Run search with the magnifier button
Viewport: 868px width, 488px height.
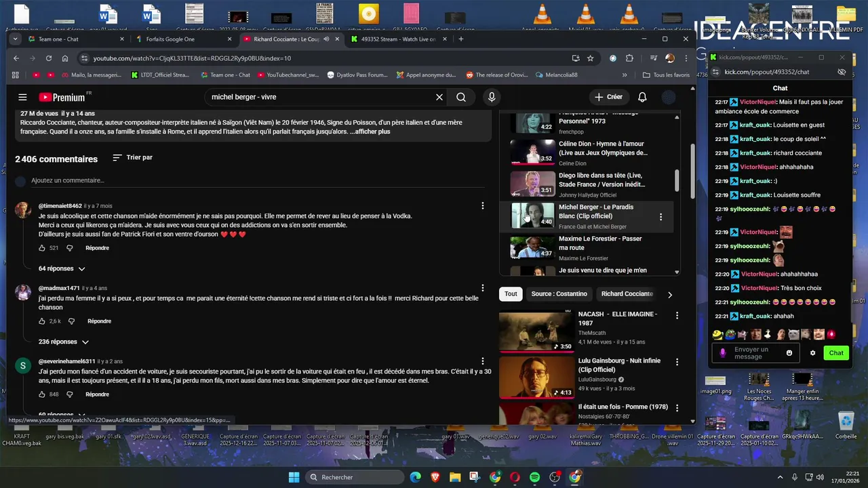(x=461, y=97)
